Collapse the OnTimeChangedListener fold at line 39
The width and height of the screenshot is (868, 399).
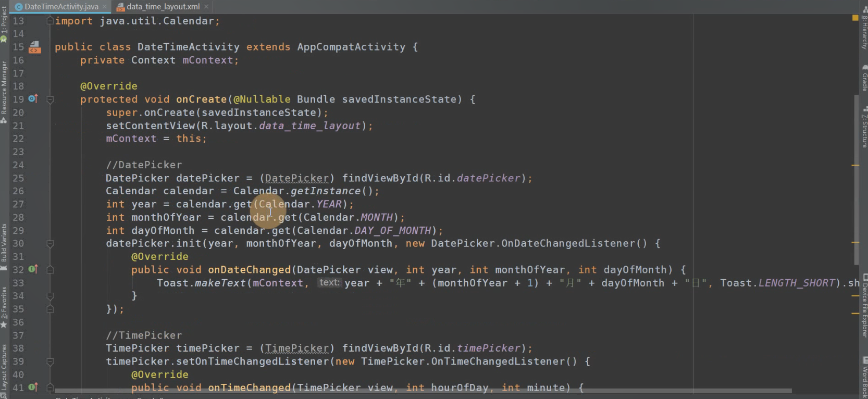click(x=51, y=361)
